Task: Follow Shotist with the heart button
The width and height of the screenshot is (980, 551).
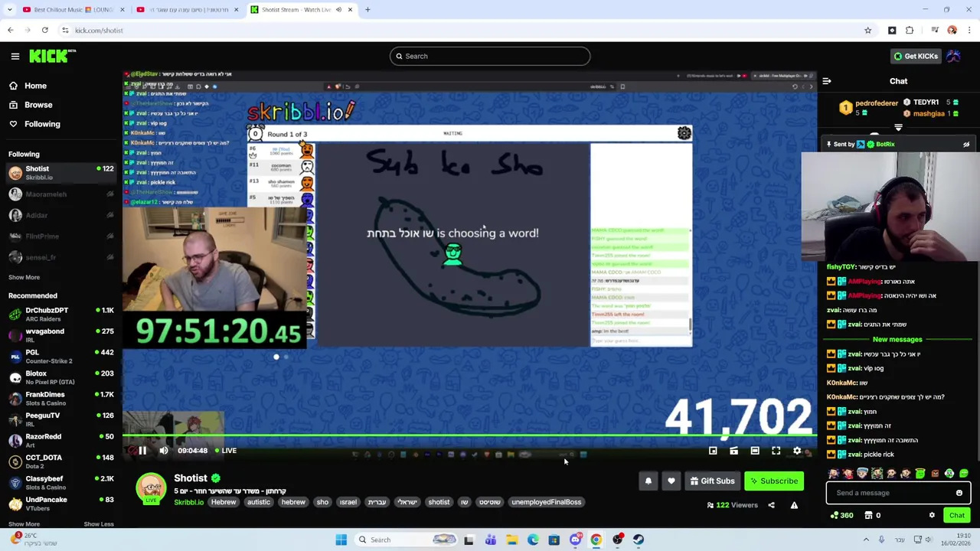Action: [x=671, y=481]
